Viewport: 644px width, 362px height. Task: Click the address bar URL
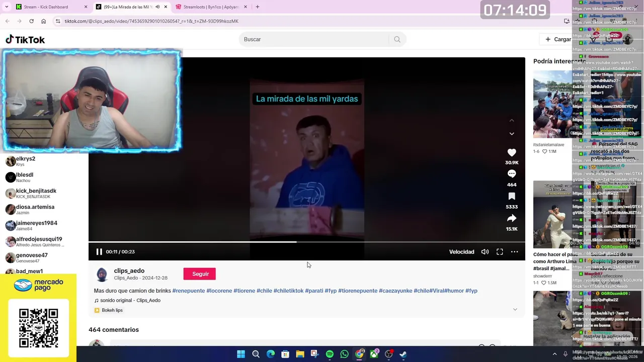point(151,21)
